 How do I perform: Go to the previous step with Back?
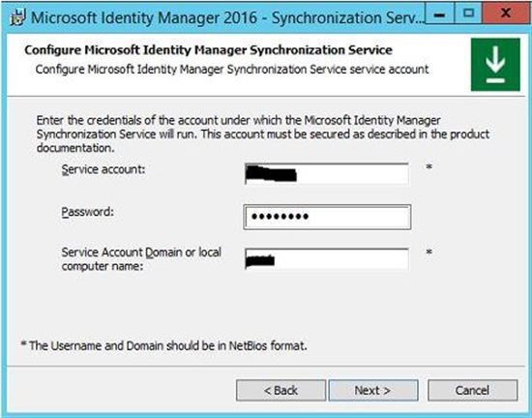tap(281, 390)
